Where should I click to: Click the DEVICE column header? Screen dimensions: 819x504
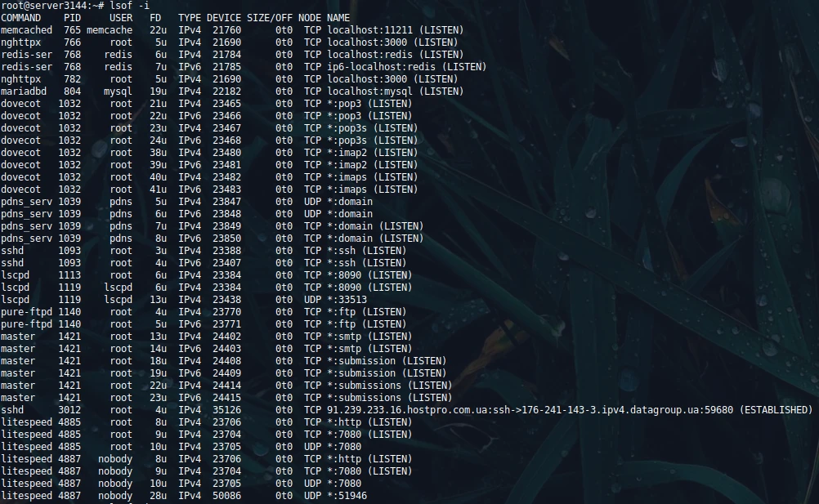pos(223,18)
